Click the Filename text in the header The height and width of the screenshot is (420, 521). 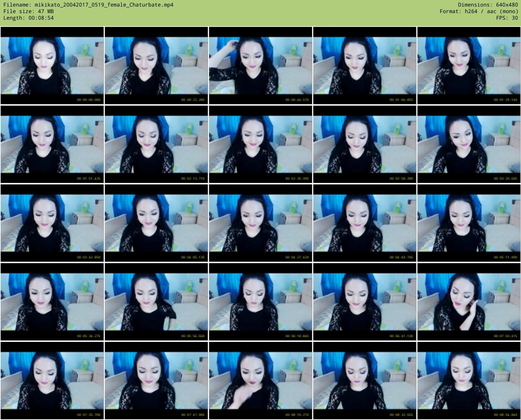coord(88,5)
